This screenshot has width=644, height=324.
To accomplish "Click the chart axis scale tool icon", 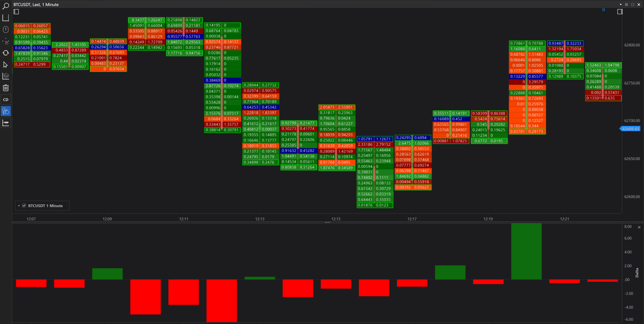I will [5, 18].
